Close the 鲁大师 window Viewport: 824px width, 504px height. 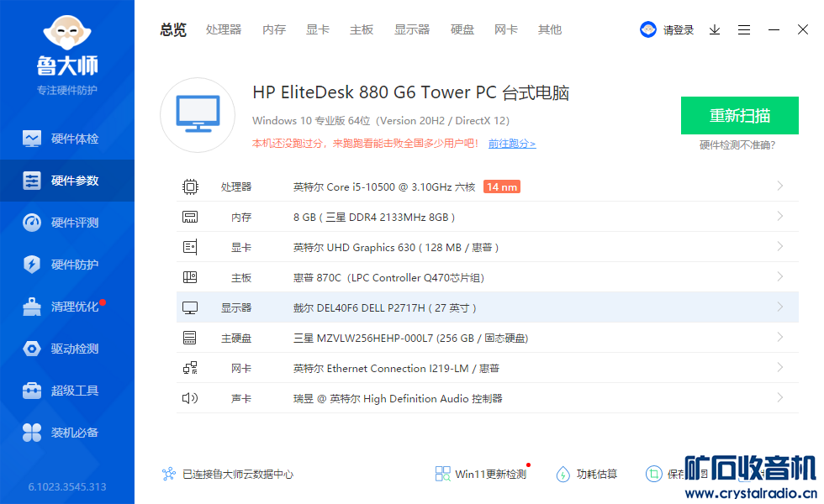pyautogui.click(x=803, y=29)
